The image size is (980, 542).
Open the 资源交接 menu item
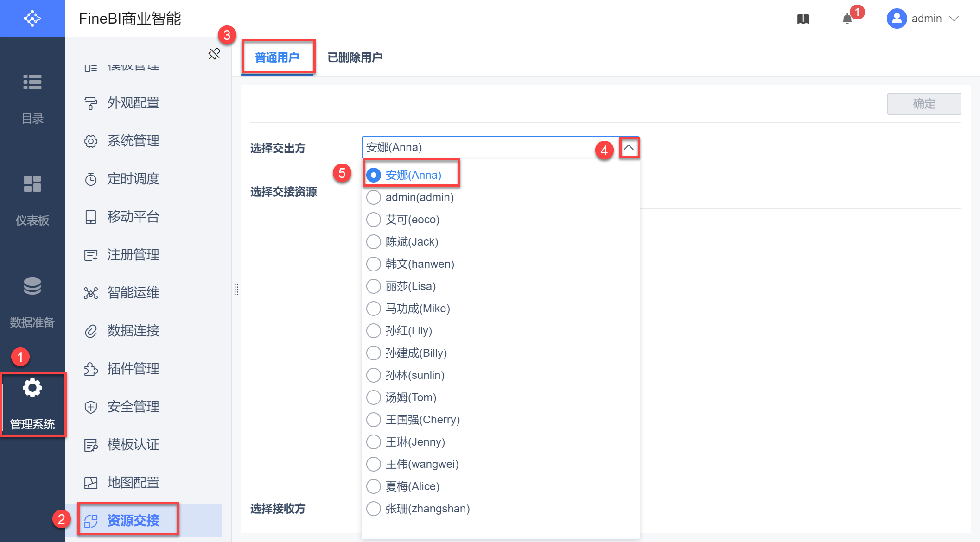pos(133,520)
